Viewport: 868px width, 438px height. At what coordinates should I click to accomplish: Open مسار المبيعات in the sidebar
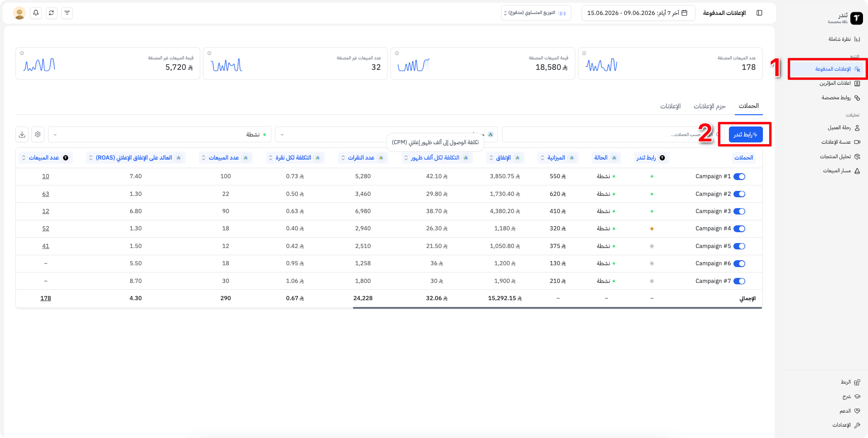coord(841,171)
